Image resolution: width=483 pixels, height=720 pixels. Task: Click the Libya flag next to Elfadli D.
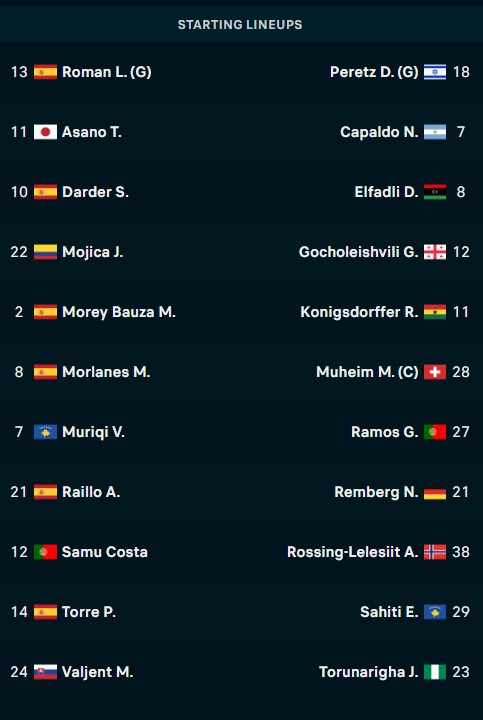tap(435, 192)
